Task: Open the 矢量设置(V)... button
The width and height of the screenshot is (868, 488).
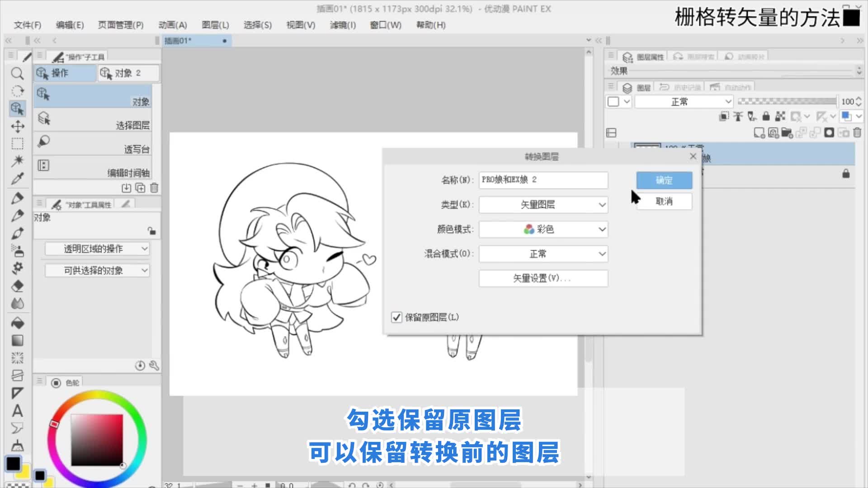Action: tap(543, 278)
